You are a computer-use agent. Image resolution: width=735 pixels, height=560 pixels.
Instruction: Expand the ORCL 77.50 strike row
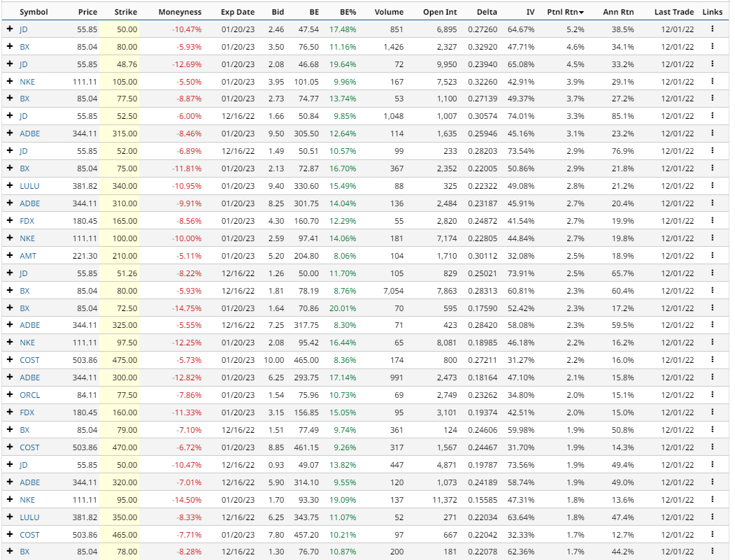pyautogui.click(x=9, y=395)
